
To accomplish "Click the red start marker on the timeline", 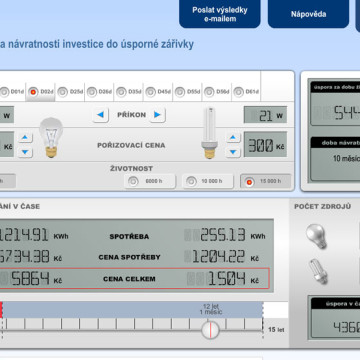I will click(1, 310).
